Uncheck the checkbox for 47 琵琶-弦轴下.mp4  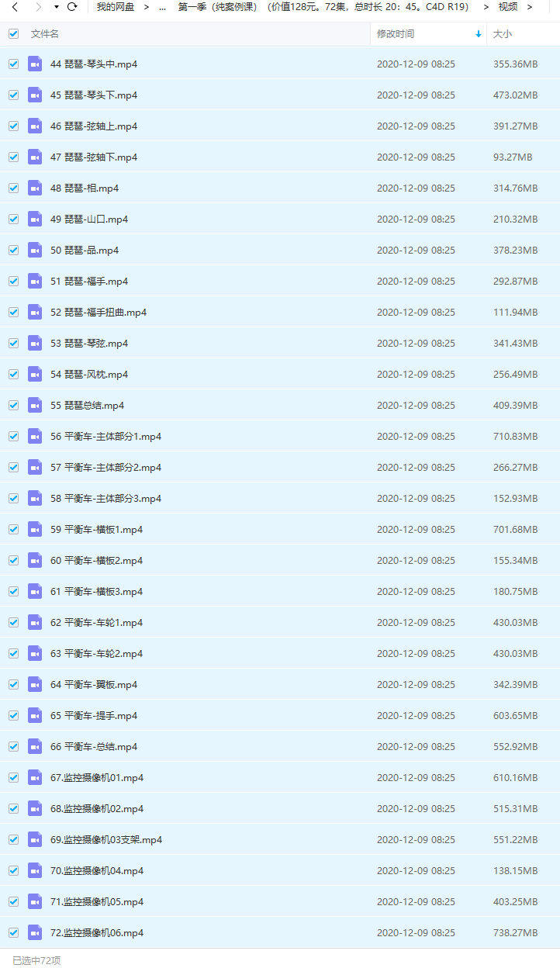coord(13,157)
